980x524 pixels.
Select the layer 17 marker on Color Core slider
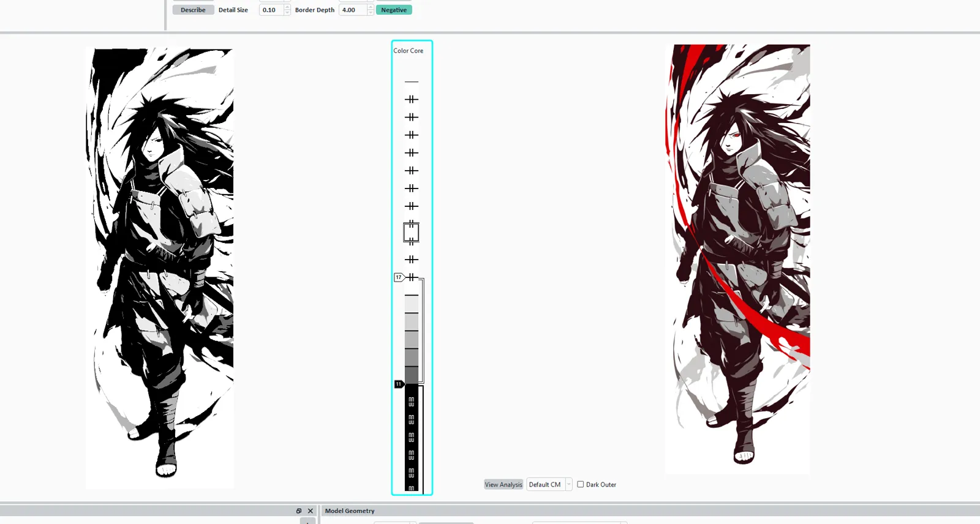pyautogui.click(x=399, y=277)
